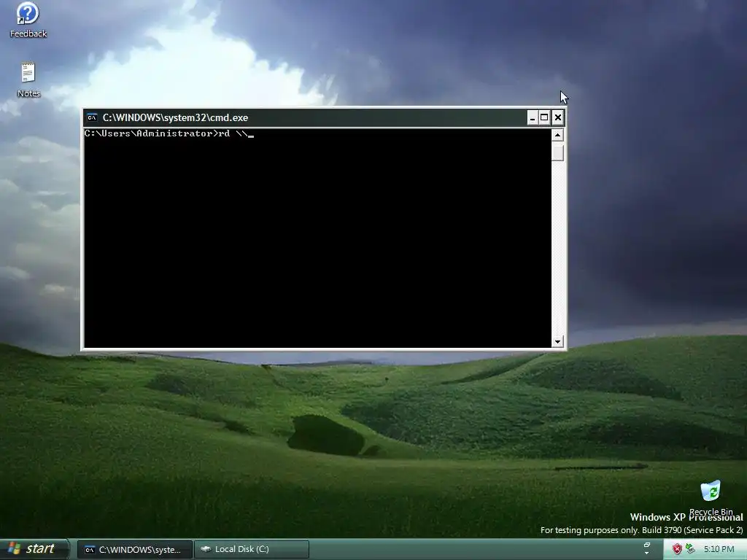Open the cmd.exe system menu icon
Screen dimensions: 747x560
point(92,117)
